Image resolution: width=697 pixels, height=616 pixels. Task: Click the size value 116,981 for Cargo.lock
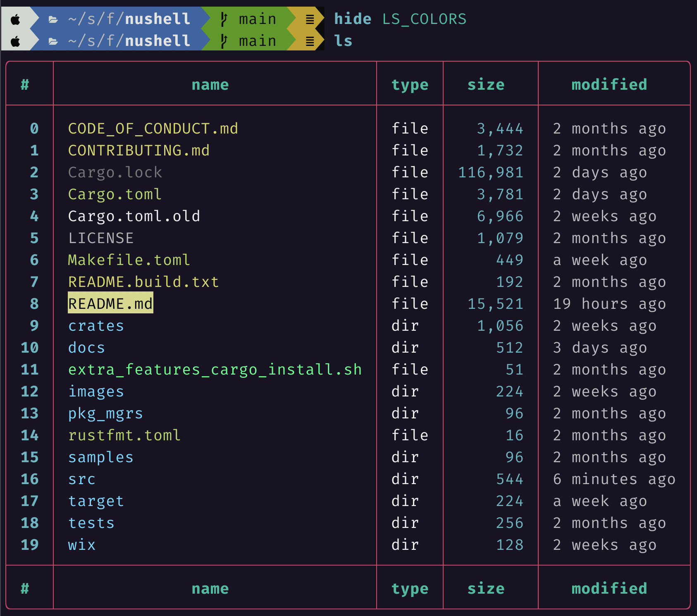(x=490, y=172)
